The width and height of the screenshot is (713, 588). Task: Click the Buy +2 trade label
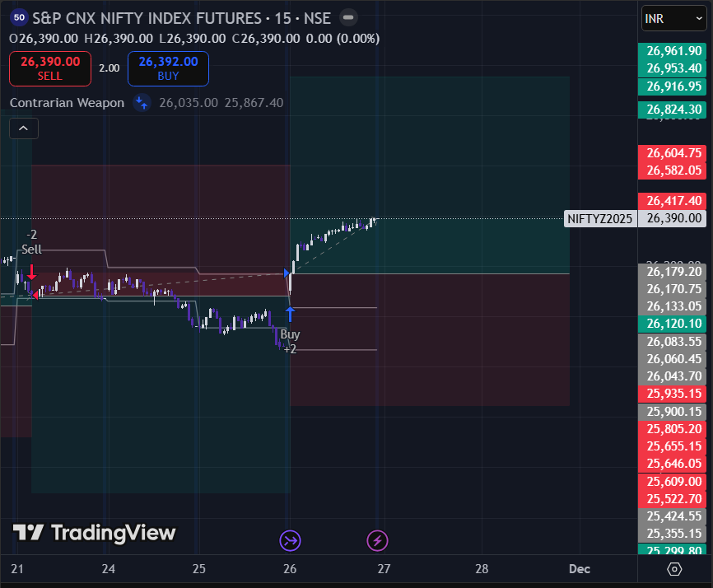pos(290,342)
